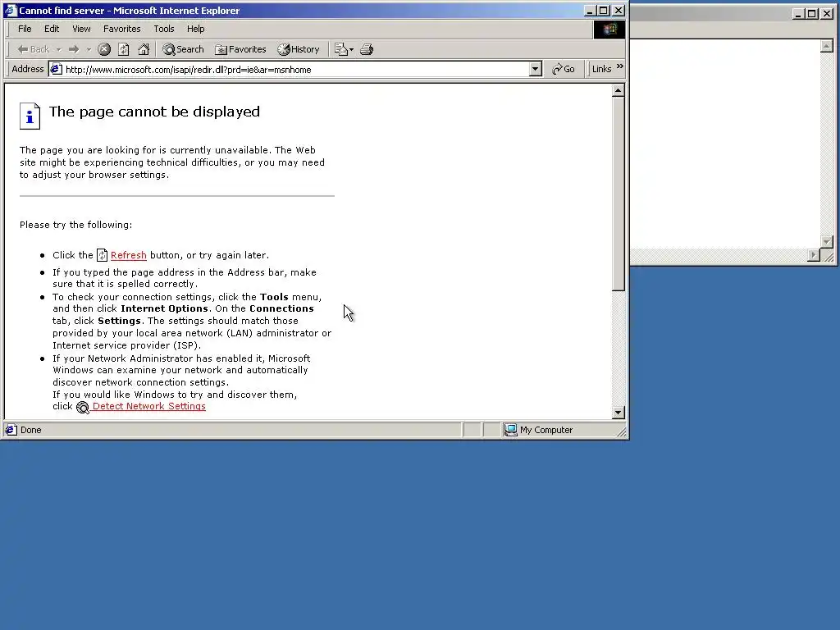The height and width of the screenshot is (630, 840).
Task: Open the Tools menu
Action: pos(164,29)
